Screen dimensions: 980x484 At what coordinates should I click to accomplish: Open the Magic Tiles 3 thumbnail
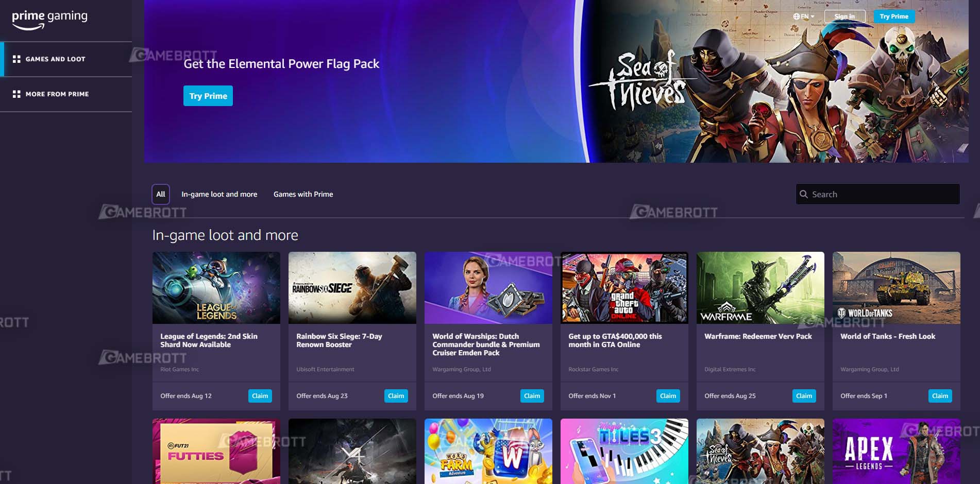(x=624, y=451)
